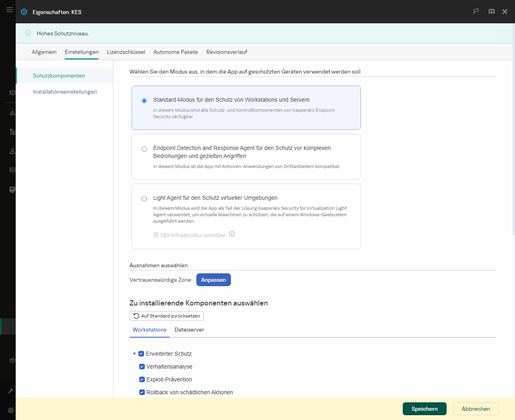Open the device hierarchy icon in the sidebar
Viewport: 515px width, 420px height.
pyautogui.click(x=12, y=132)
